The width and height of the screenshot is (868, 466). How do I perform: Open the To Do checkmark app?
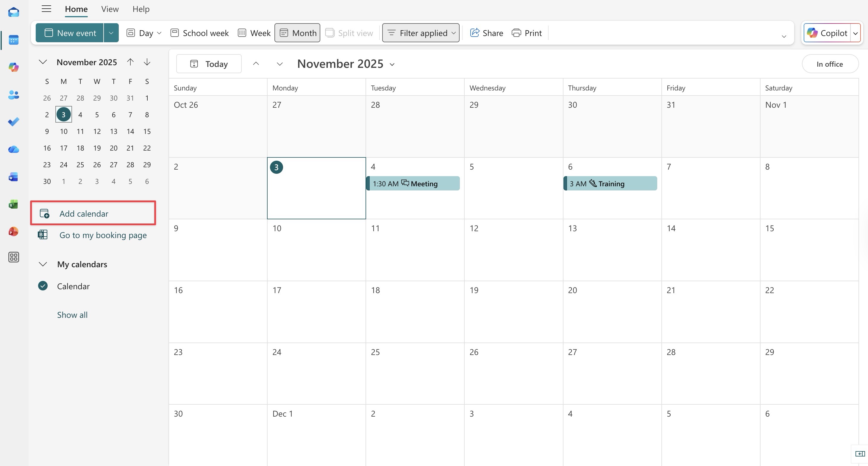(x=13, y=122)
